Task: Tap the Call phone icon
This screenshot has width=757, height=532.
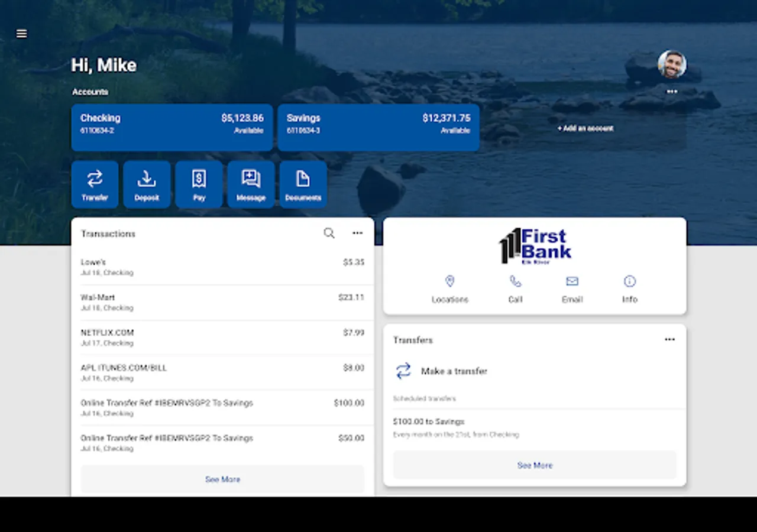Action: [x=516, y=282]
